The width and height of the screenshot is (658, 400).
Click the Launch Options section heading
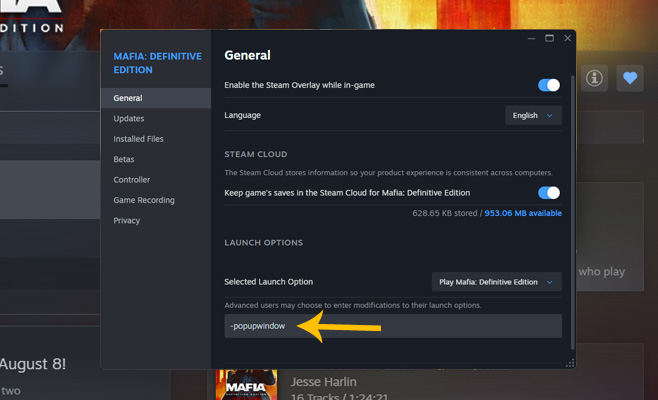click(x=264, y=243)
